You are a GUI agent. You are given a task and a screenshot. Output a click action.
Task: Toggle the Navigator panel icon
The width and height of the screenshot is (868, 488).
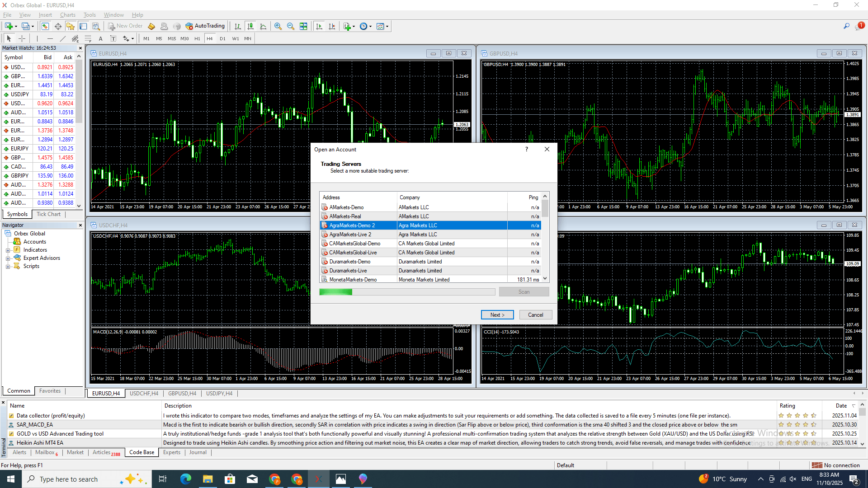[x=71, y=26]
